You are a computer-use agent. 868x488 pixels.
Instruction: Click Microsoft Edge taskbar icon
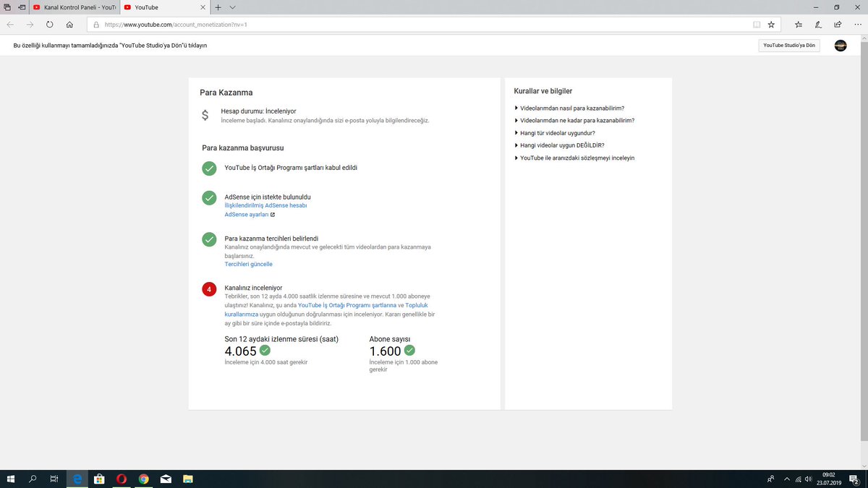[x=77, y=479]
